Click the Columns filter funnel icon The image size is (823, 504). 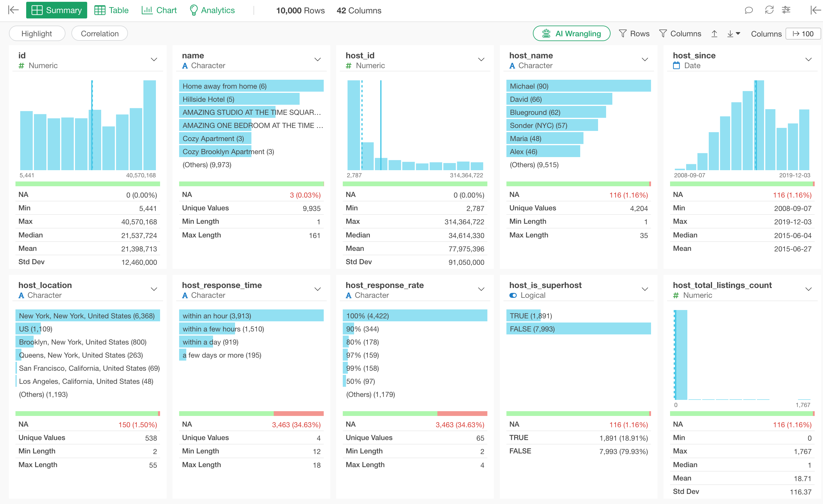tap(663, 34)
